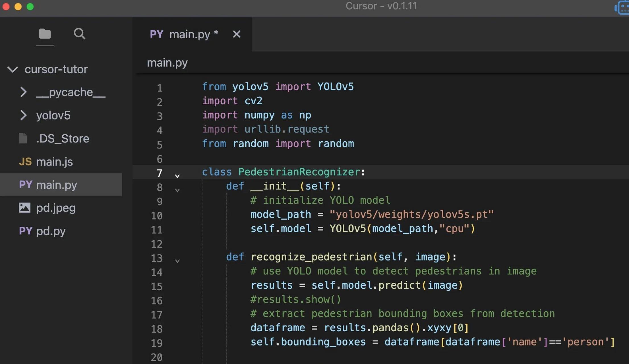Screen dimensions: 629x364
Task: Click the file icon beside .DS_Store
Action: click(x=23, y=138)
